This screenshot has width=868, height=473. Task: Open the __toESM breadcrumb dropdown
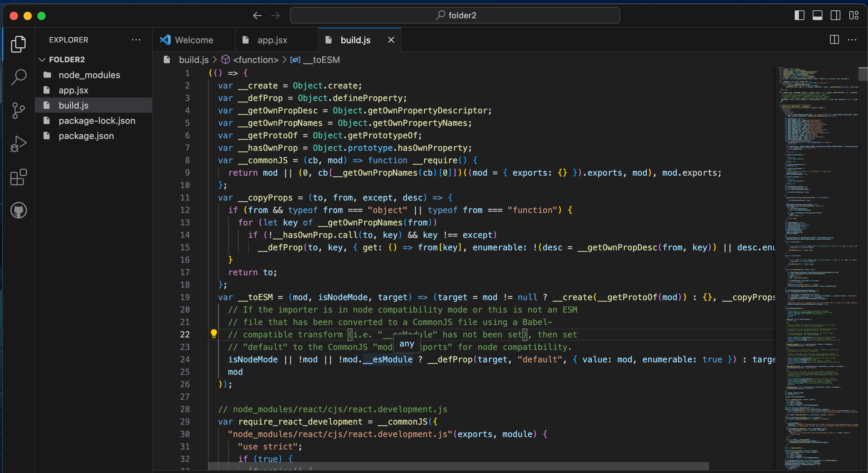[321, 60]
